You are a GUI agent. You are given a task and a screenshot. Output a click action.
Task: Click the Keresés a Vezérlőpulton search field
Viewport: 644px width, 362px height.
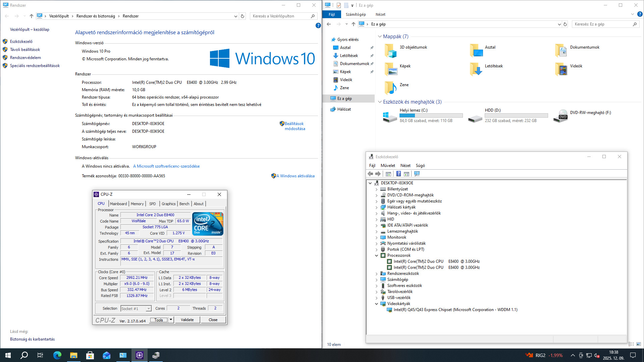280,16
